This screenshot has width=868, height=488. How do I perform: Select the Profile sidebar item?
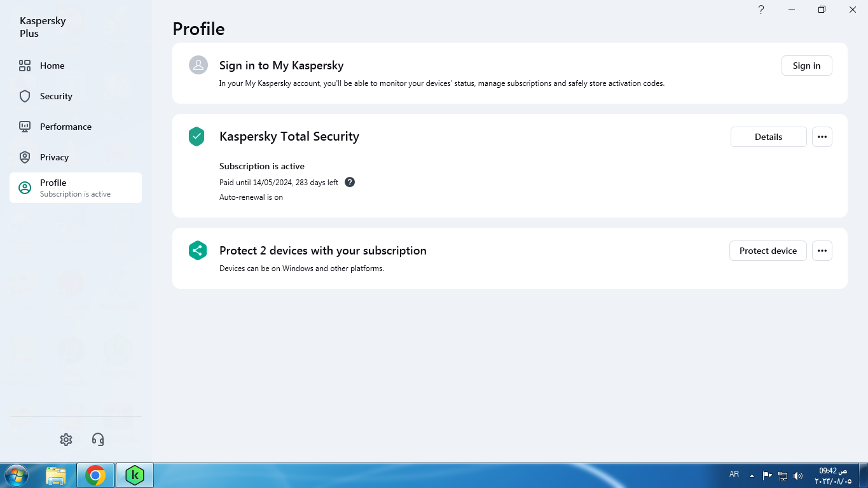tap(76, 188)
